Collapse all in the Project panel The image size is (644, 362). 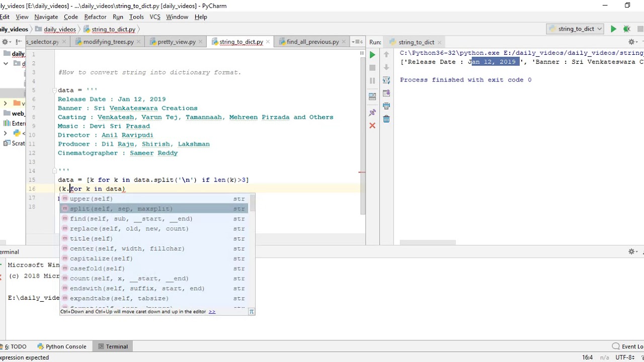[x=18, y=42]
